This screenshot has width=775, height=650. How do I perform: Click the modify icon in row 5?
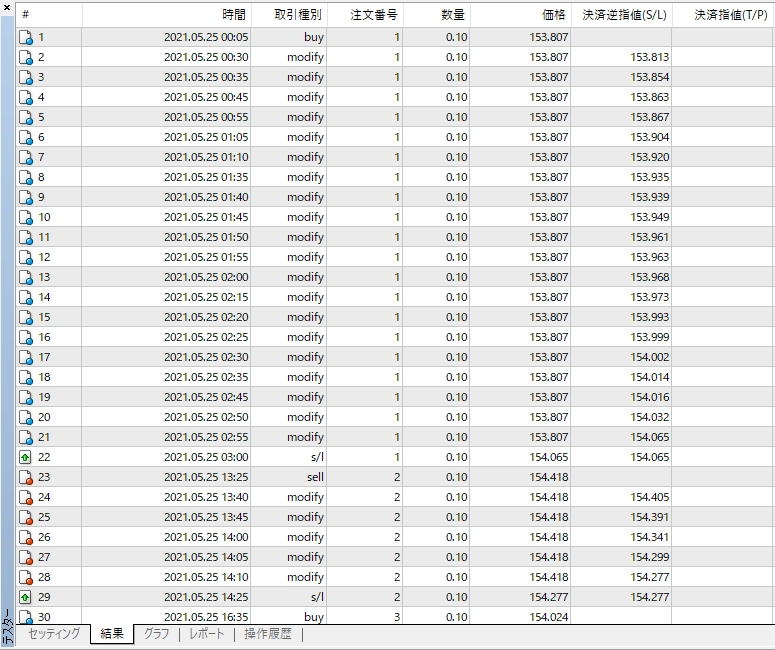(26, 118)
